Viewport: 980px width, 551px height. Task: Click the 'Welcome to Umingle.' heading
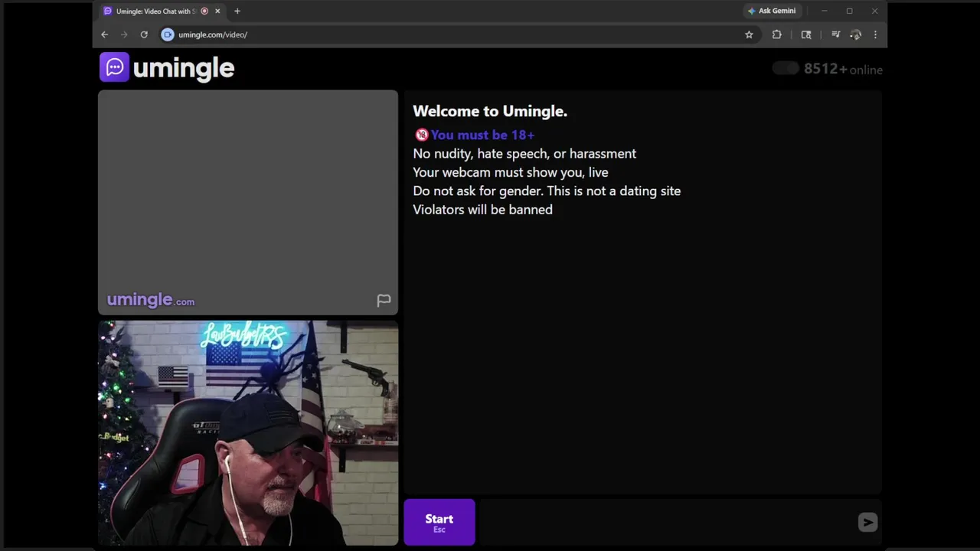coord(490,111)
